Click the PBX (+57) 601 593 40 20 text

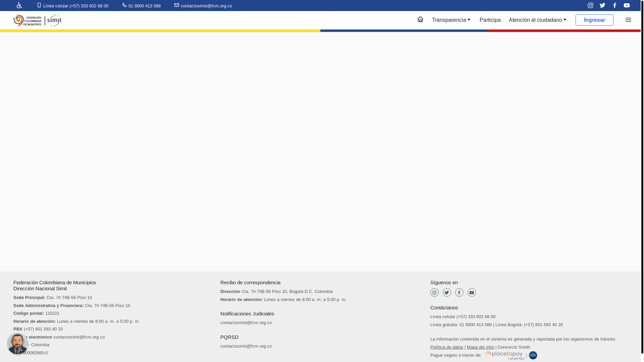coord(38,329)
